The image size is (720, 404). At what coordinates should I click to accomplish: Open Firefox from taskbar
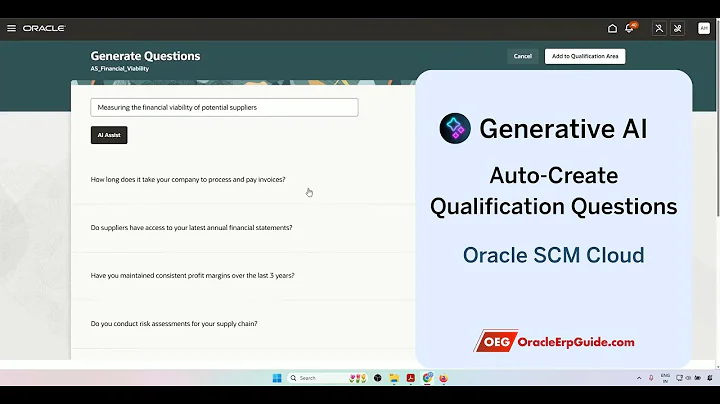click(x=444, y=378)
